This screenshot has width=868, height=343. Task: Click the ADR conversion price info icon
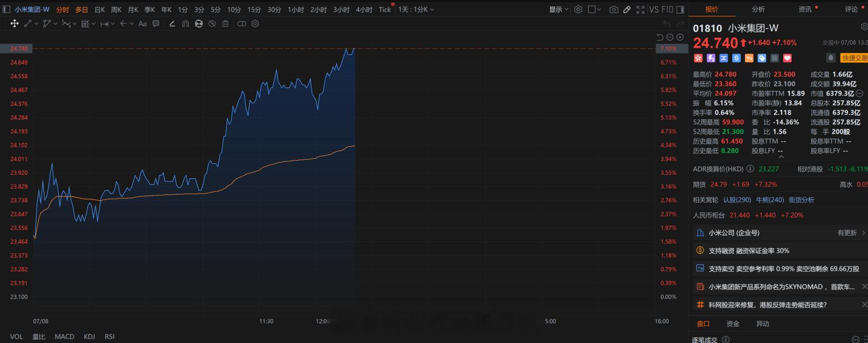click(750, 169)
